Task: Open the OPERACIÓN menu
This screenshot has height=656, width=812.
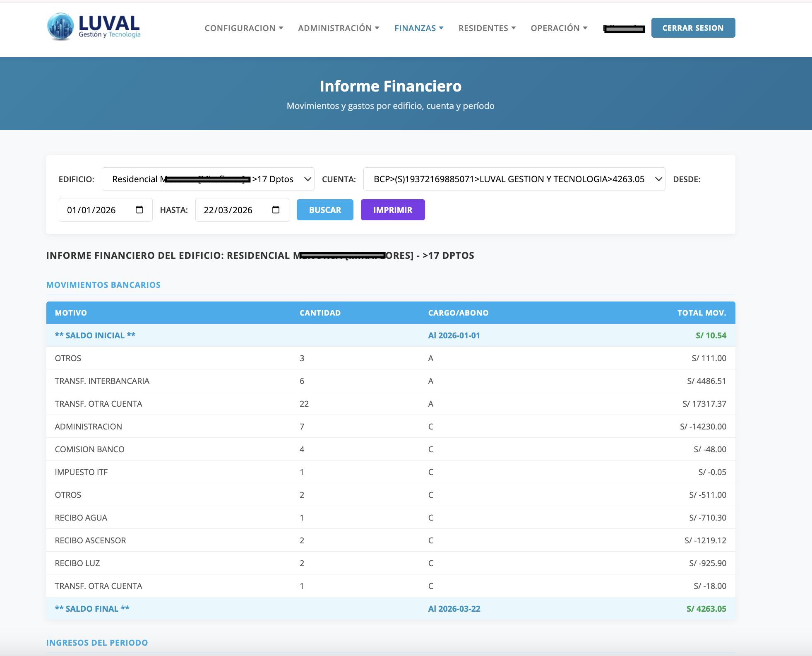Action: 559,28
